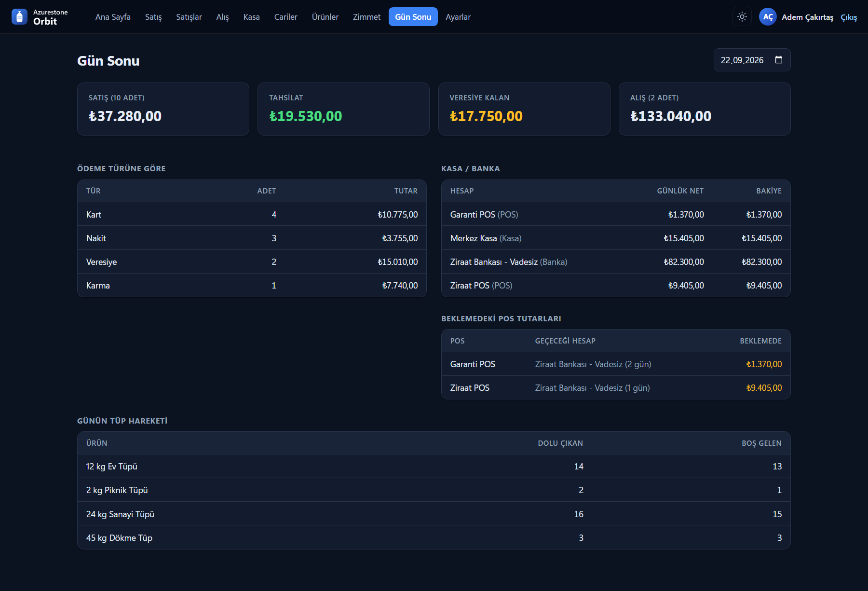Click Ziraat Bankası - Vadesiz (2 gün) entry
The image size is (868, 591).
593,364
